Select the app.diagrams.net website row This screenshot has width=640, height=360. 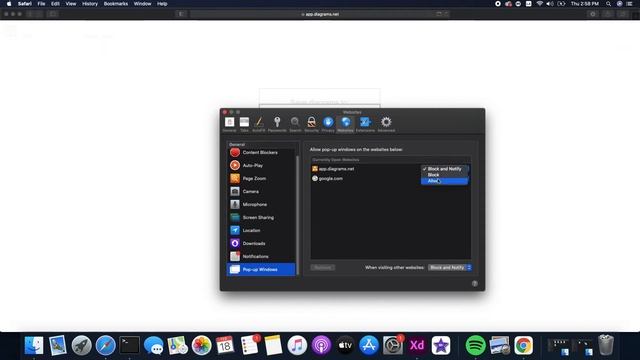tap(391, 169)
